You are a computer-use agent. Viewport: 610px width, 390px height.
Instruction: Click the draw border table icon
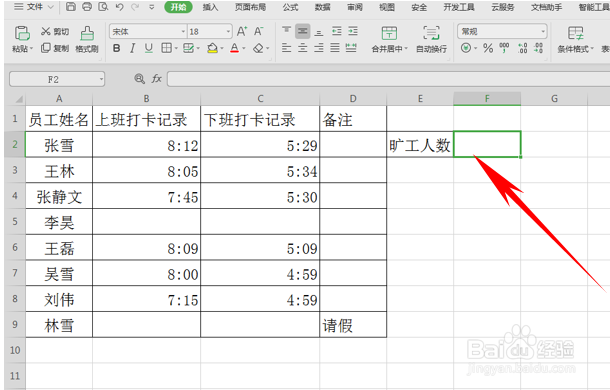click(188, 48)
